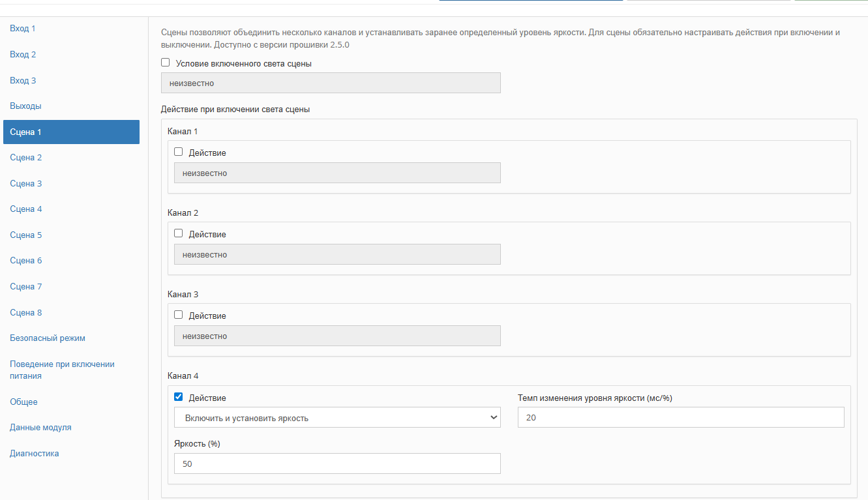
Task: Select Сцена 5 from the sidebar
Action: [x=26, y=235]
